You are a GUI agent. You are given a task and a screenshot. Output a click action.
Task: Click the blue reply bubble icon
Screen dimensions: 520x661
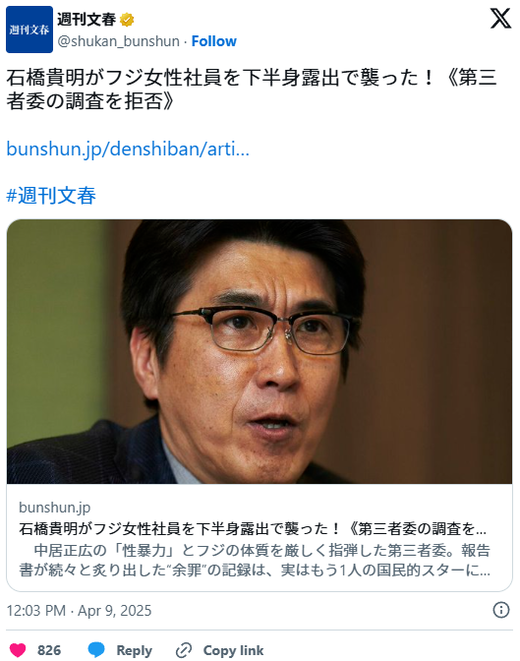(x=96, y=650)
